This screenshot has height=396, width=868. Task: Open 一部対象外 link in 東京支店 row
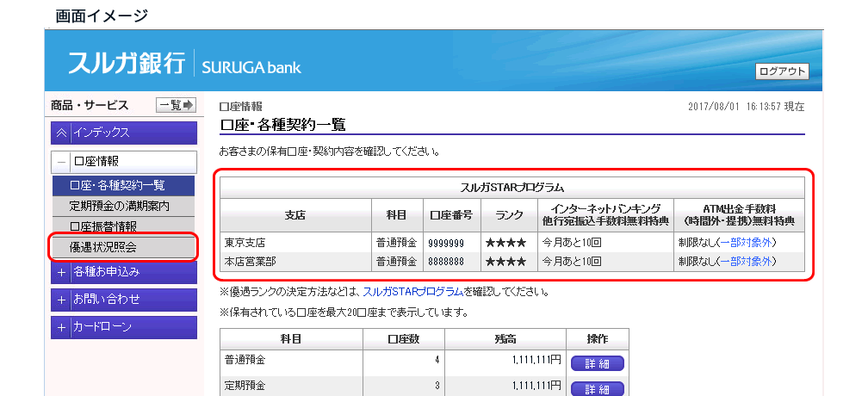(745, 242)
